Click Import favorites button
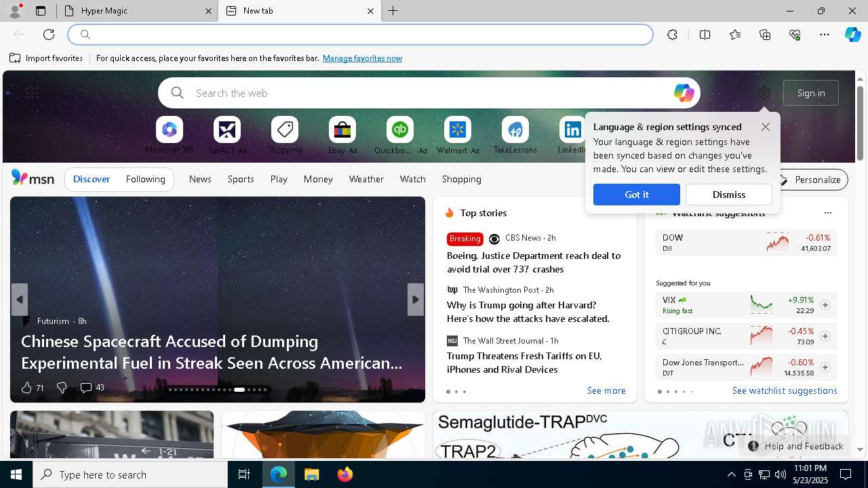Screen dimensions: 868x488 point(46,58)
